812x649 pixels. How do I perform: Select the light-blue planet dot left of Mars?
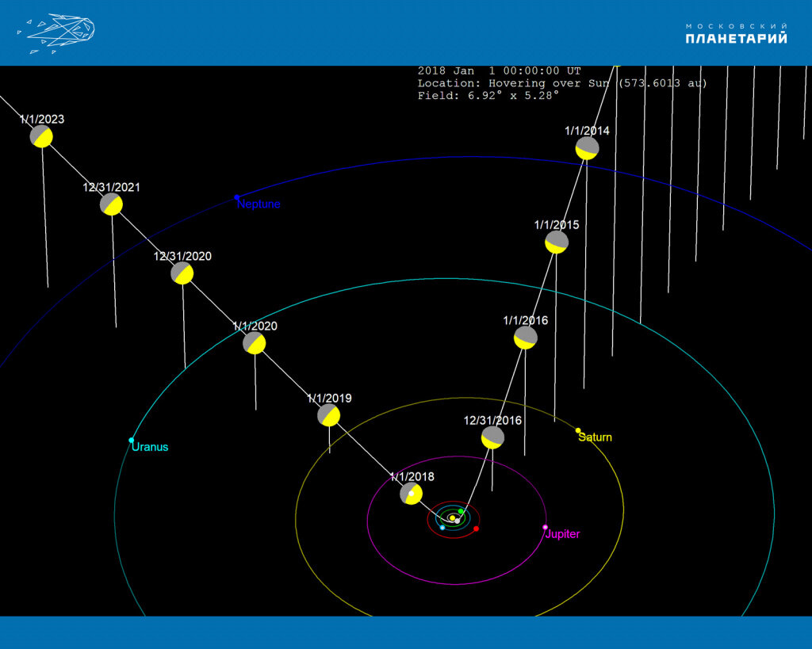coord(442,528)
